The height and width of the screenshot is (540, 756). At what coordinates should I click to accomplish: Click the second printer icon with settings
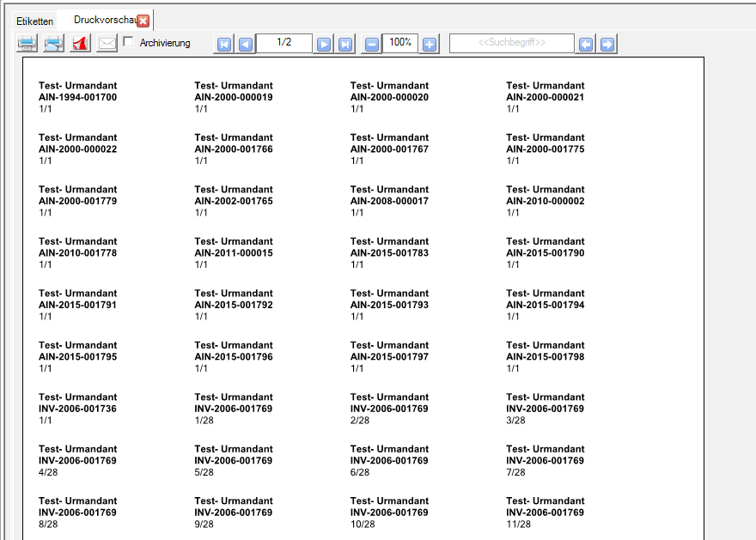(x=53, y=44)
